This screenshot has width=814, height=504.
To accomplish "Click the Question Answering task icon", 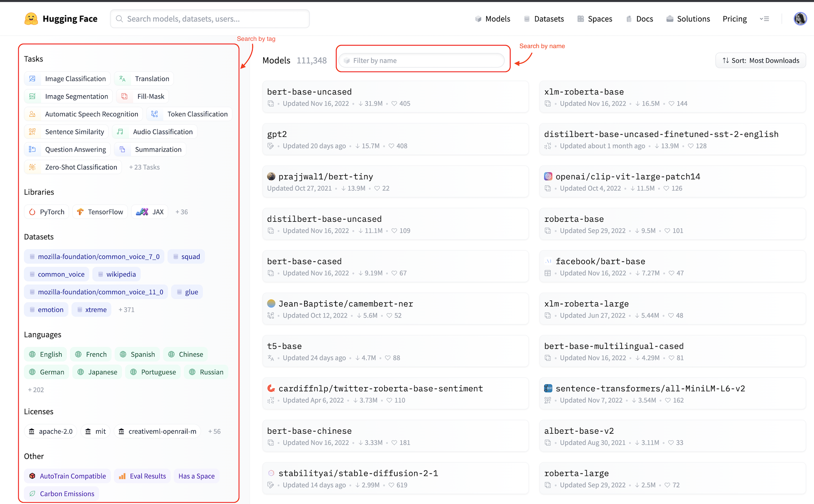I will pyautogui.click(x=32, y=149).
